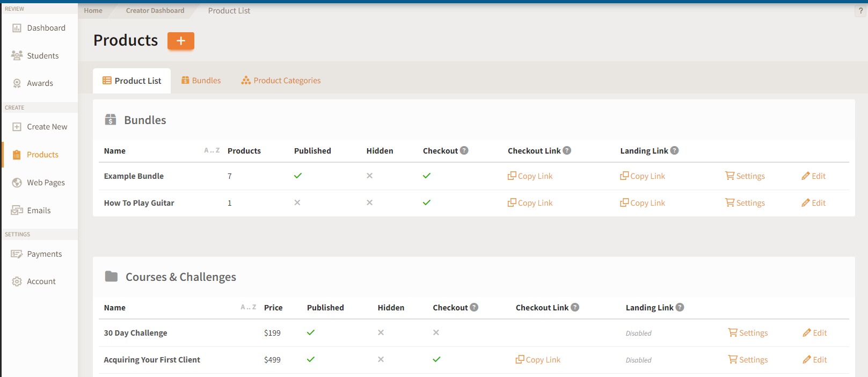Open Settings for 30 Day Challenge

pyautogui.click(x=748, y=333)
